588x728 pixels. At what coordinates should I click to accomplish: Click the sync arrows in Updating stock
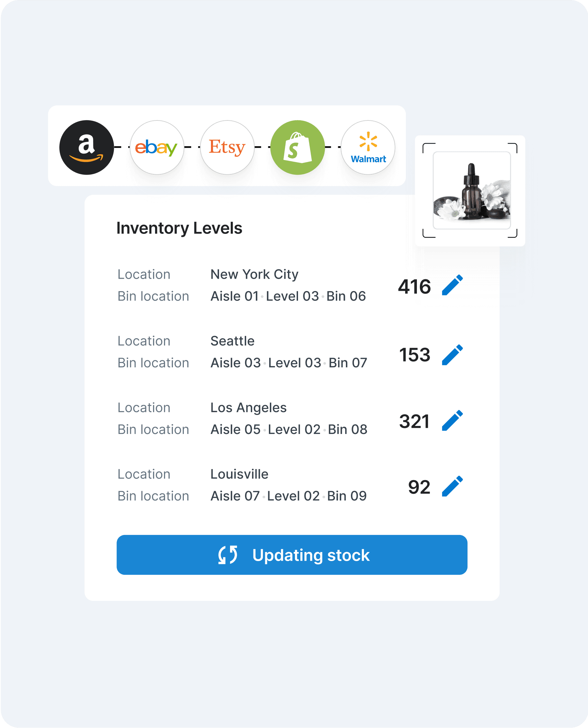(x=228, y=555)
